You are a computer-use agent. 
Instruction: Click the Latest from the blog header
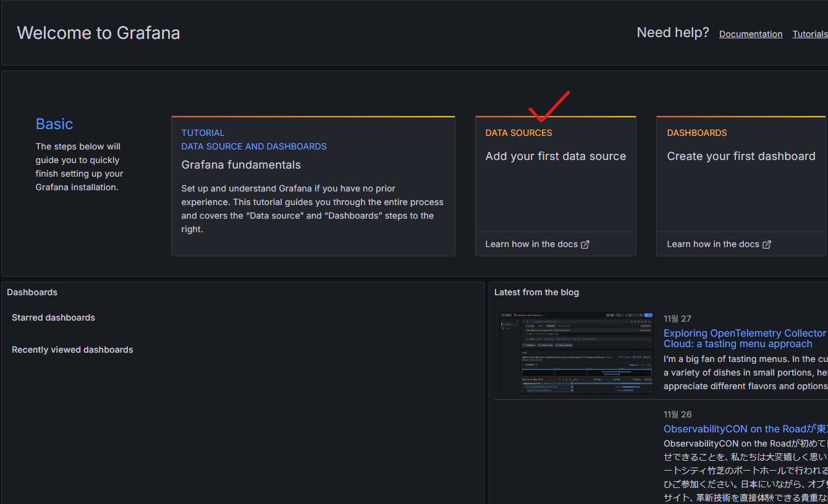pos(536,292)
